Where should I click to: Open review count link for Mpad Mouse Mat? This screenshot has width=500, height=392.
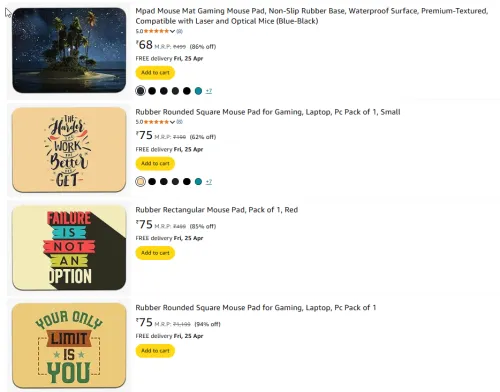pos(179,31)
